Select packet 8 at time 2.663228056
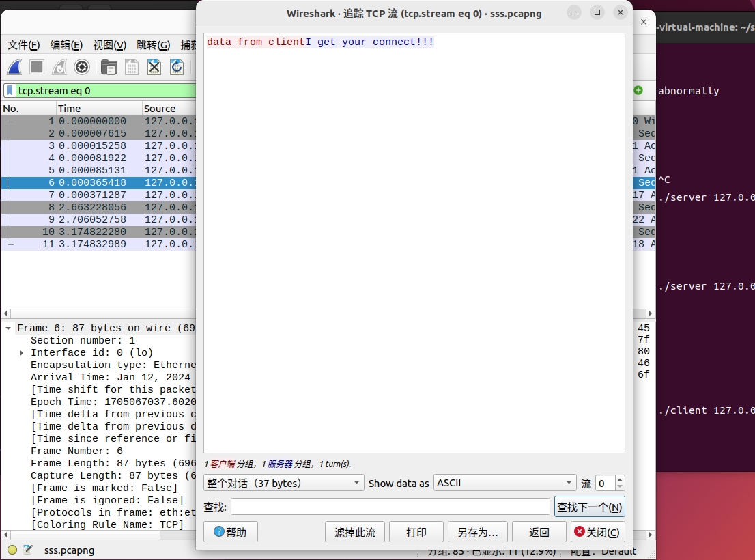This screenshot has height=560, width=755. point(98,207)
